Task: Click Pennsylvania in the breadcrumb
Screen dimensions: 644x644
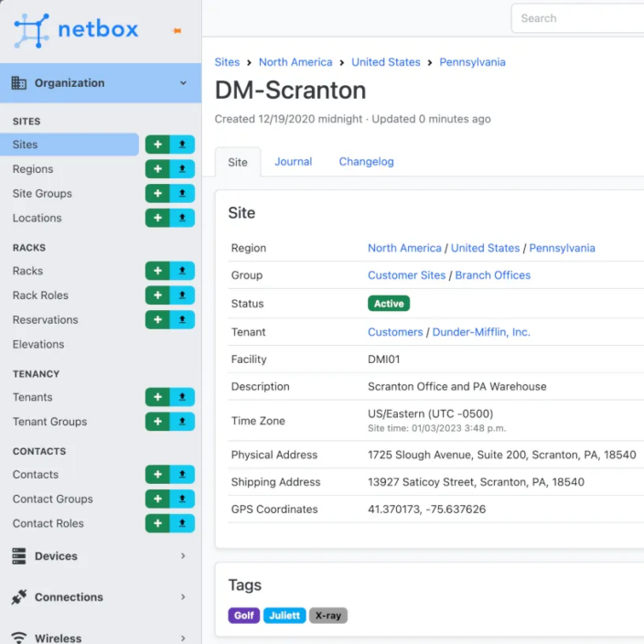Action: pyautogui.click(x=472, y=62)
